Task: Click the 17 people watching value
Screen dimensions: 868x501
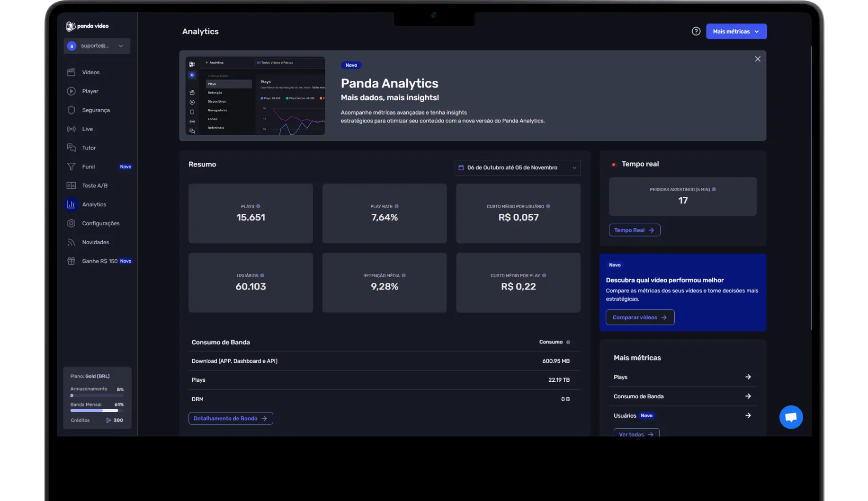Action: pyautogui.click(x=683, y=200)
